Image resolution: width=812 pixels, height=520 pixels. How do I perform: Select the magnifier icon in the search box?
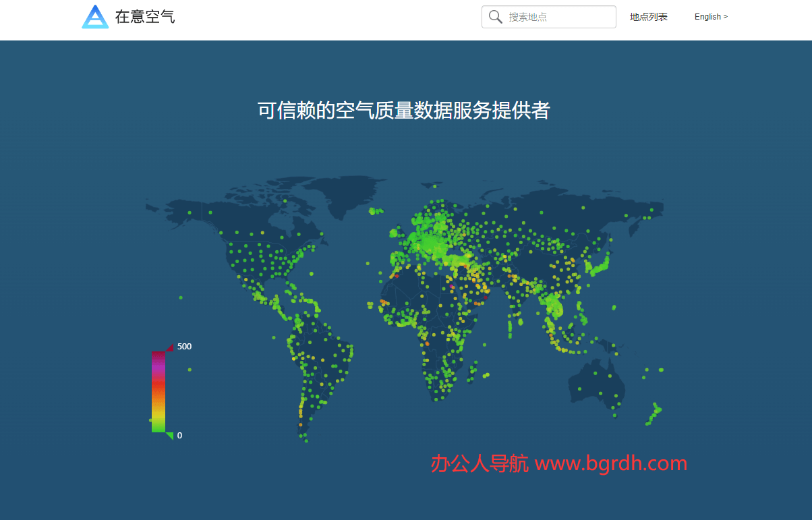click(495, 16)
